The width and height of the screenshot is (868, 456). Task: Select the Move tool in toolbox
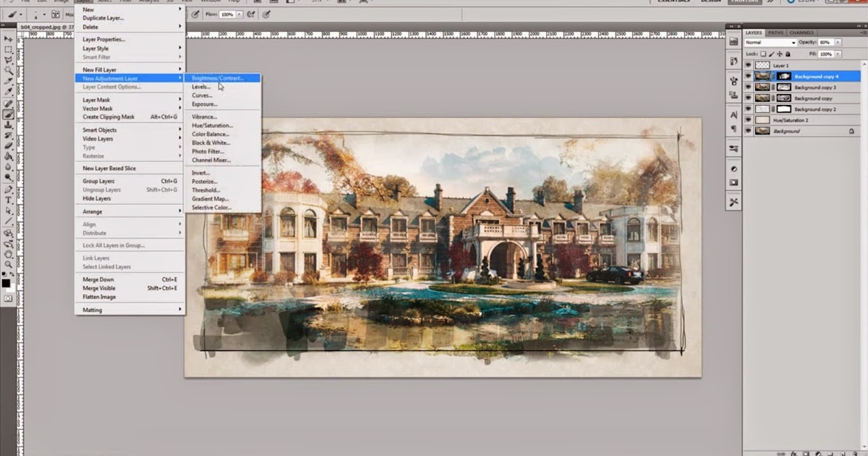[x=9, y=38]
